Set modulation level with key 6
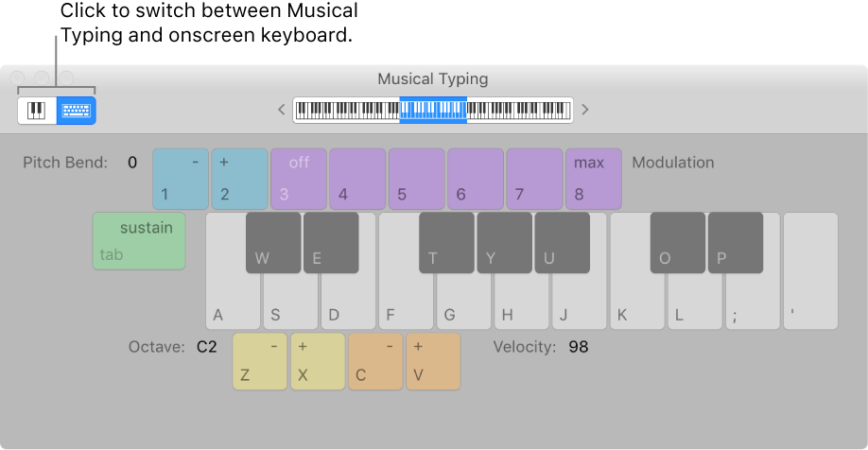Screen dimensions: 868x450 point(476,179)
